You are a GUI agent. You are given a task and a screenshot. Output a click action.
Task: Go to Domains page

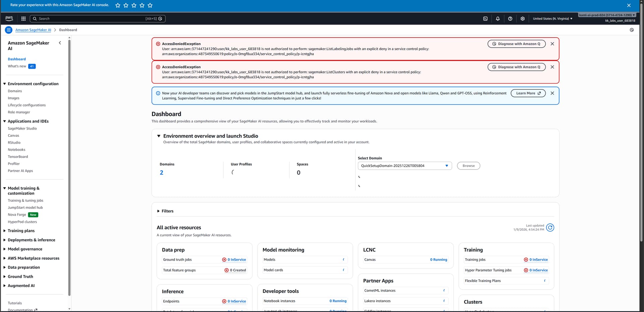(15, 91)
